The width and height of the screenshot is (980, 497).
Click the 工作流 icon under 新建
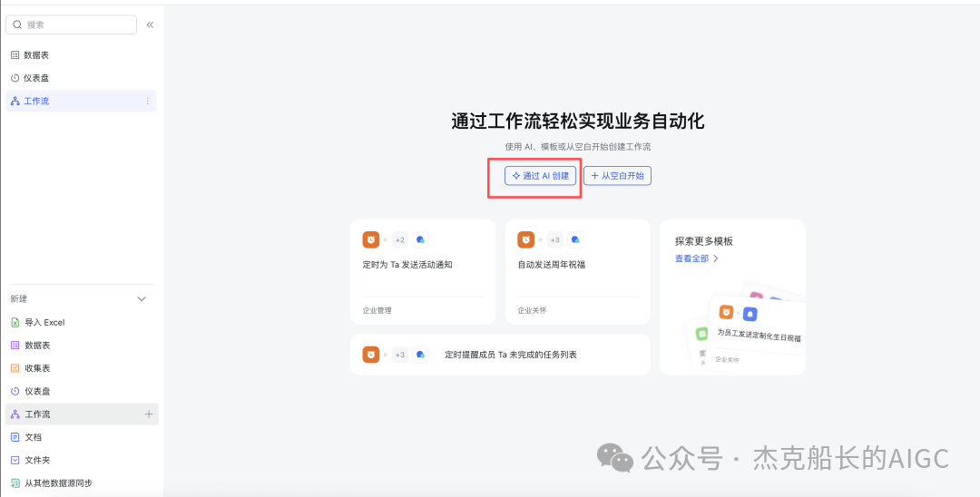[15, 414]
